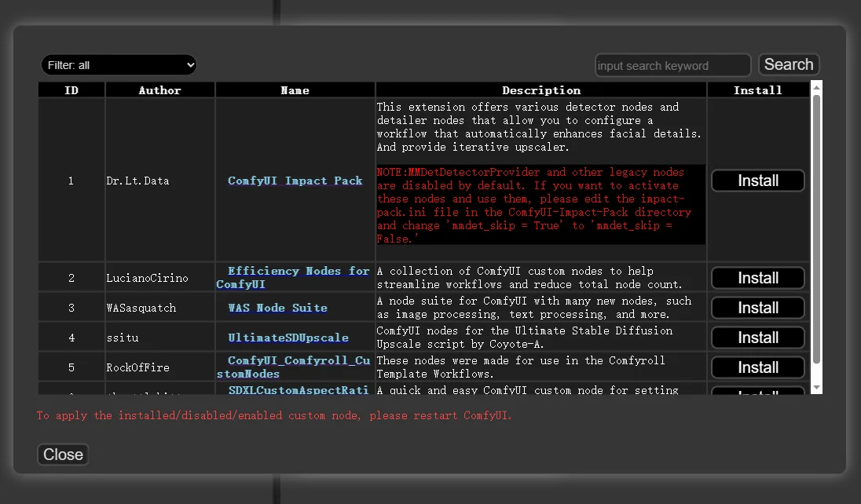Click ID cell 5
Viewport: 861px width, 504px height.
point(71,367)
